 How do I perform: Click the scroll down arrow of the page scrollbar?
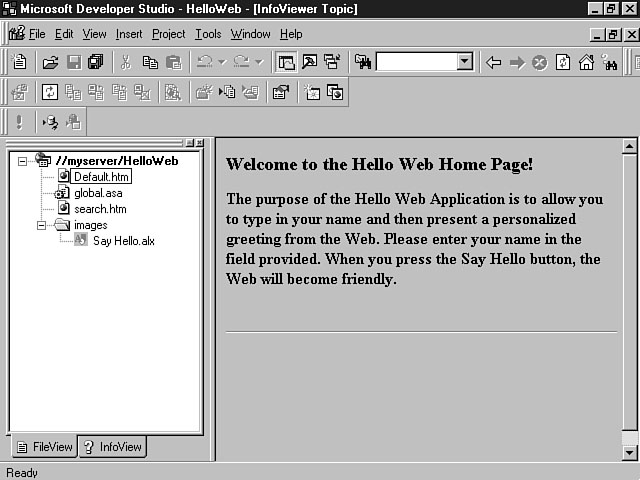point(630,452)
